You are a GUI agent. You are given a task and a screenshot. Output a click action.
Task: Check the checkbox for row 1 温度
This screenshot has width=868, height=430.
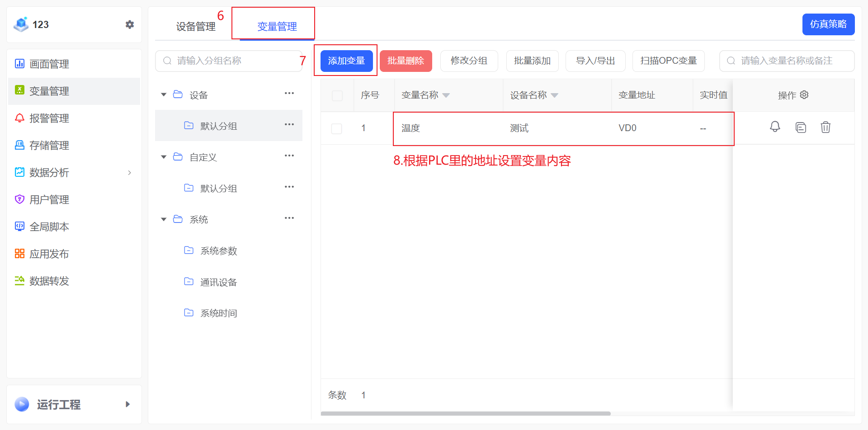[337, 128]
